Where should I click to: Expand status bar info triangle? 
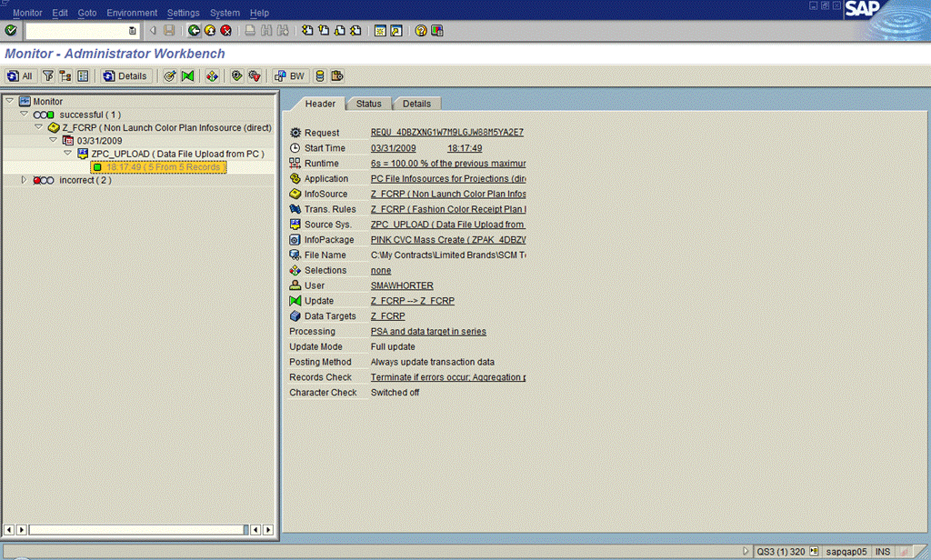[746, 551]
